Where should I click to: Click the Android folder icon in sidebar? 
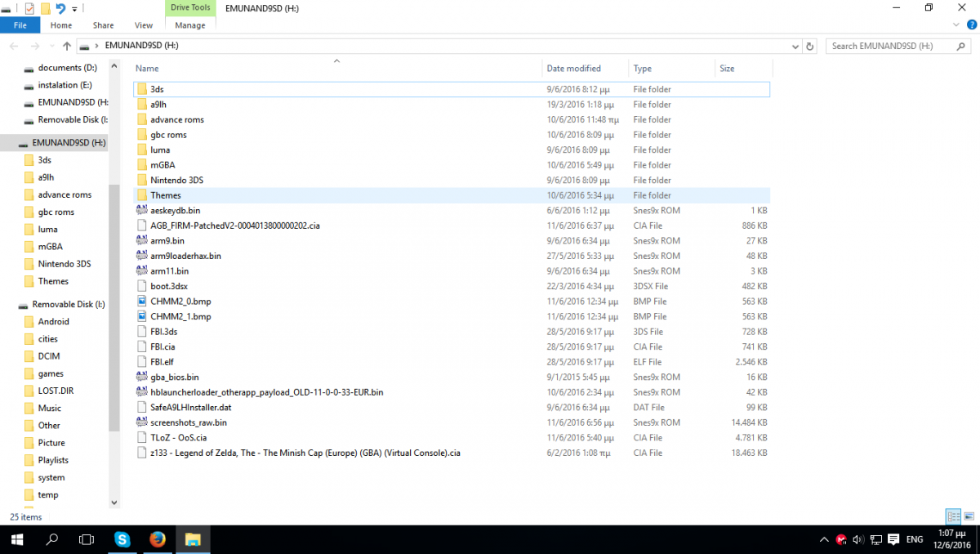point(29,322)
